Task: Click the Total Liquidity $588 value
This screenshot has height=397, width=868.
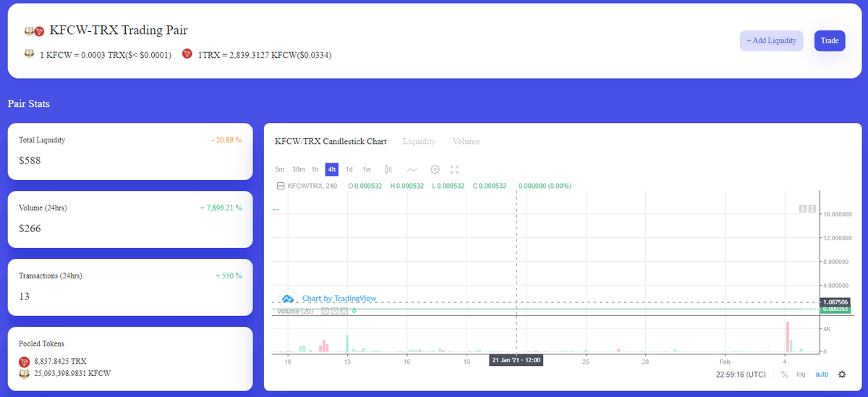Action: [30, 161]
